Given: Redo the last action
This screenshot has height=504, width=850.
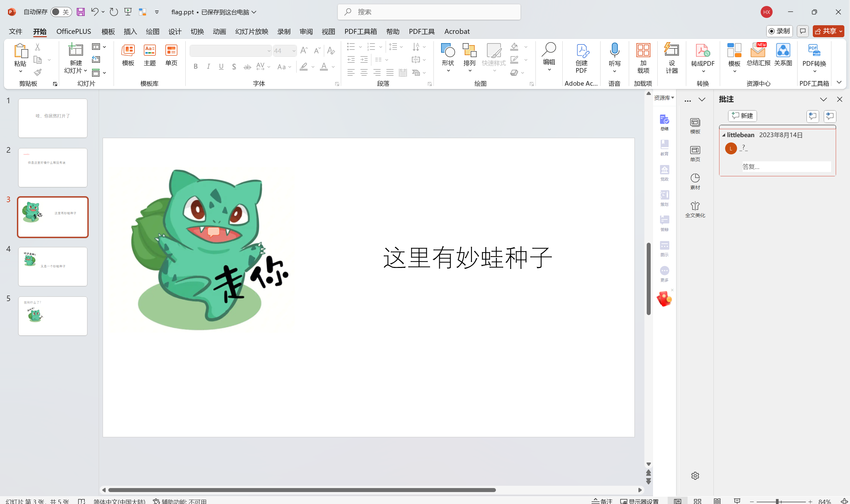Looking at the screenshot, I should tap(114, 12).
